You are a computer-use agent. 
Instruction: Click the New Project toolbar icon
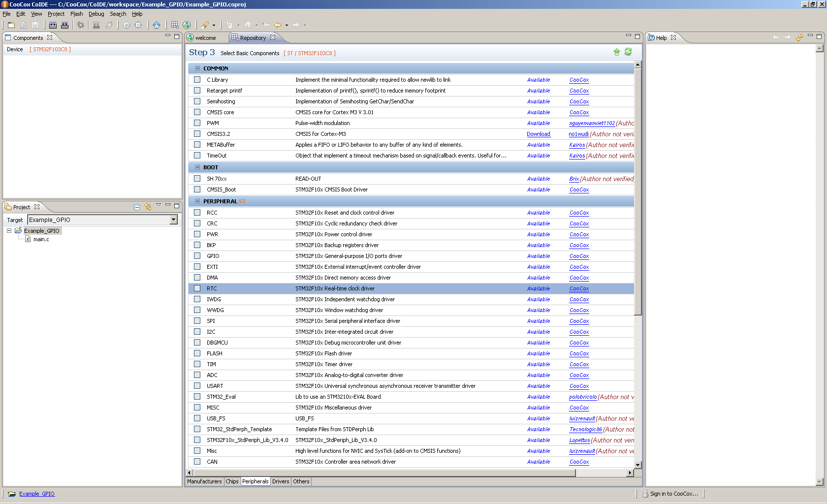pyautogui.click(x=11, y=25)
